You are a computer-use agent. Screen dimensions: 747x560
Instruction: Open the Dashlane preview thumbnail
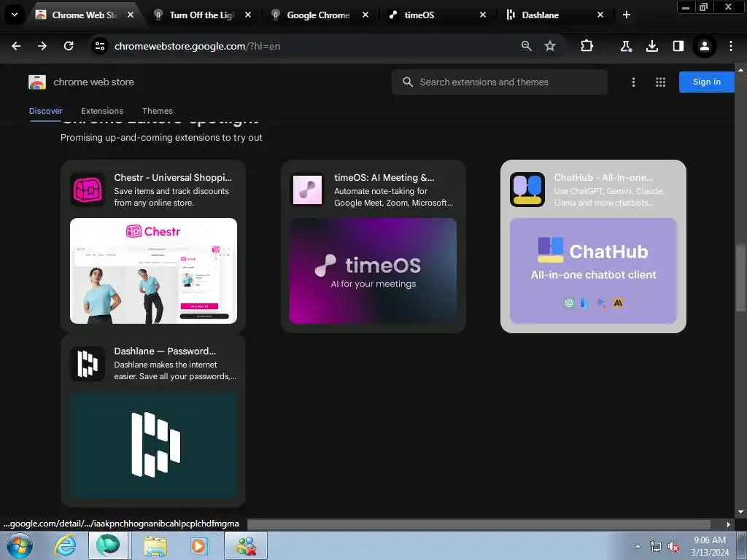(153, 445)
